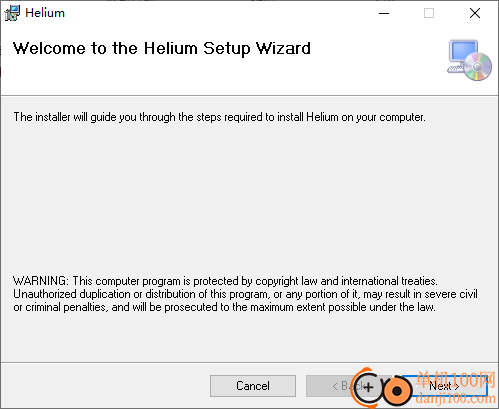Screen dimensions: 499x409
Task: Cancel the Helium installation
Action: tap(253, 386)
